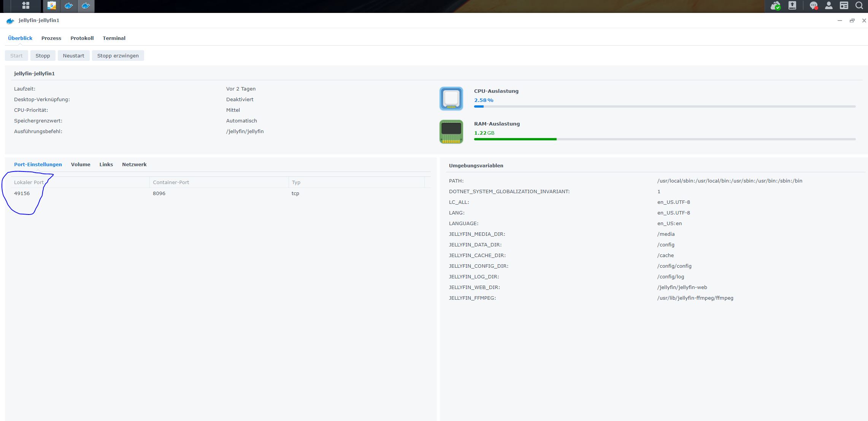Click the JELLYFIN_CONFIG_DIR value /config/config
The image size is (868, 421).
674,266
